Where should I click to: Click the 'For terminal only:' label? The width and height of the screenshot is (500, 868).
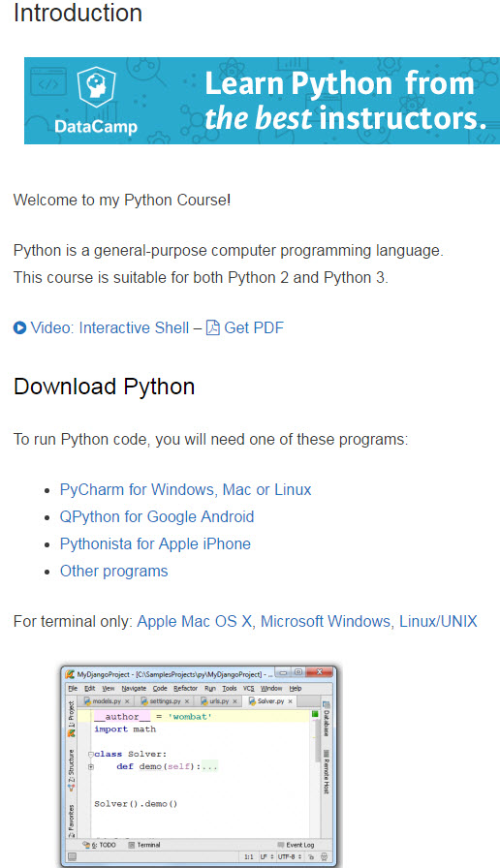[x=73, y=622]
